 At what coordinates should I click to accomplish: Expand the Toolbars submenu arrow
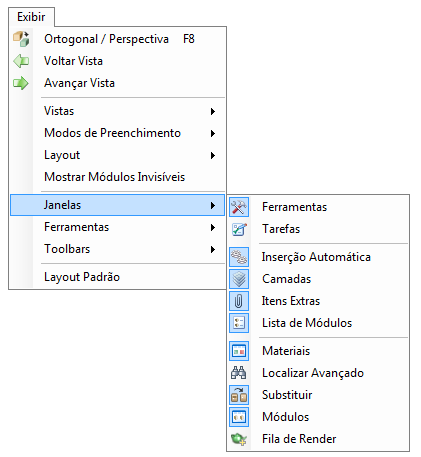(213, 249)
